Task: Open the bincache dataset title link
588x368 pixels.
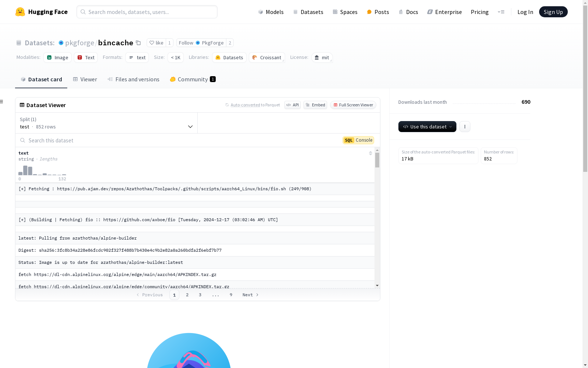Action: (115, 43)
